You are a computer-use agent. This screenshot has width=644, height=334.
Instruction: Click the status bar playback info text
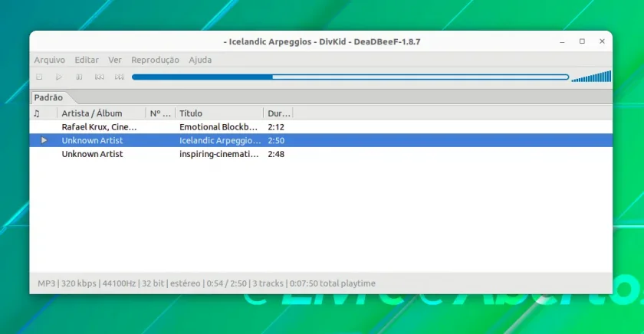tap(206, 283)
